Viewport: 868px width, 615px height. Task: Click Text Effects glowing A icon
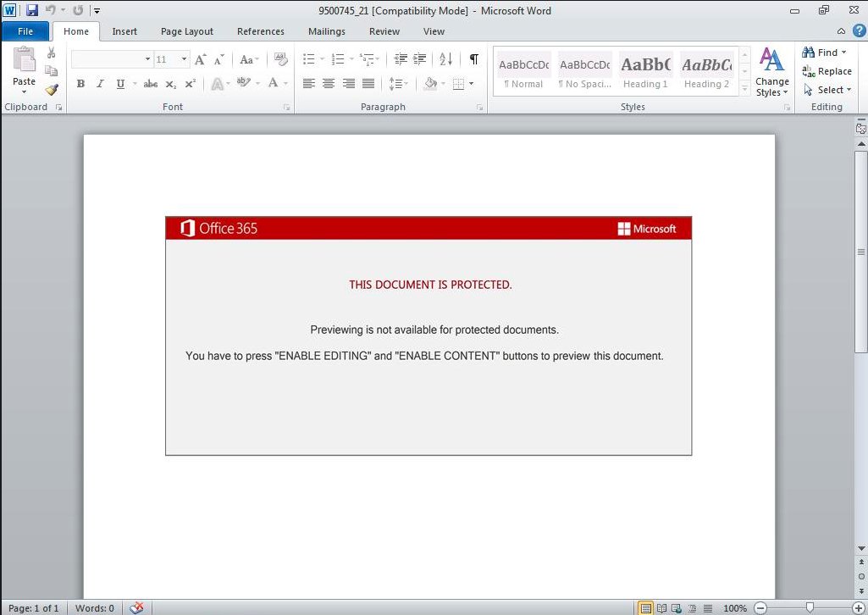click(x=217, y=84)
